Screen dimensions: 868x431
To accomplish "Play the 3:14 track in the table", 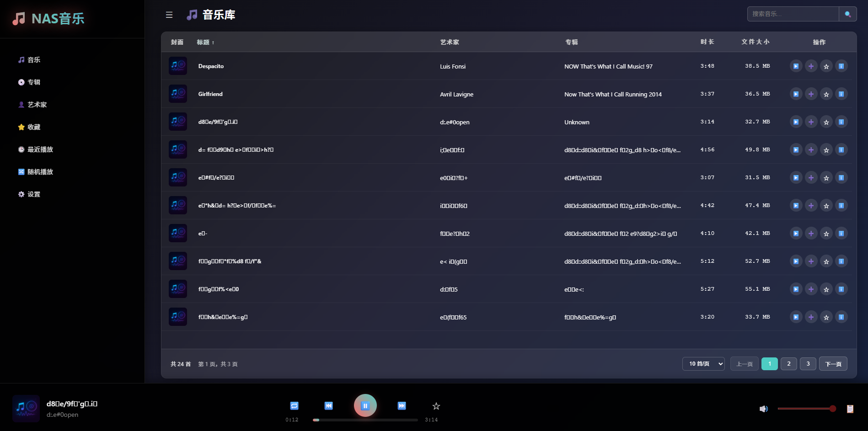I will coord(796,122).
